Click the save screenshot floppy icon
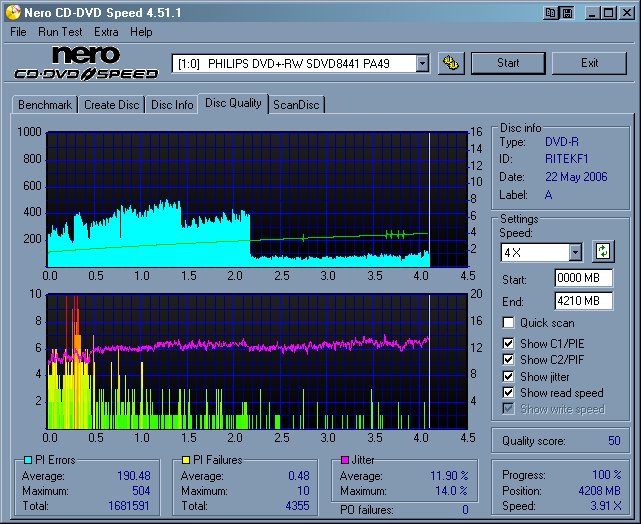 (567, 13)
